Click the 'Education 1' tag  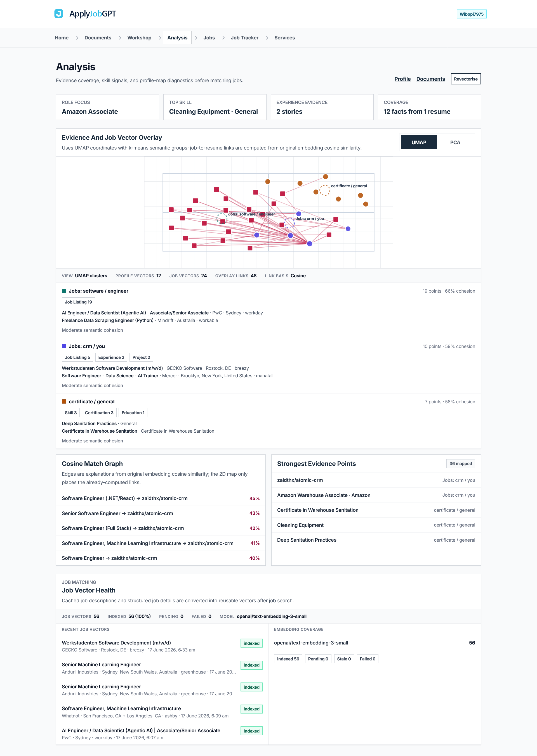point(133,413)
